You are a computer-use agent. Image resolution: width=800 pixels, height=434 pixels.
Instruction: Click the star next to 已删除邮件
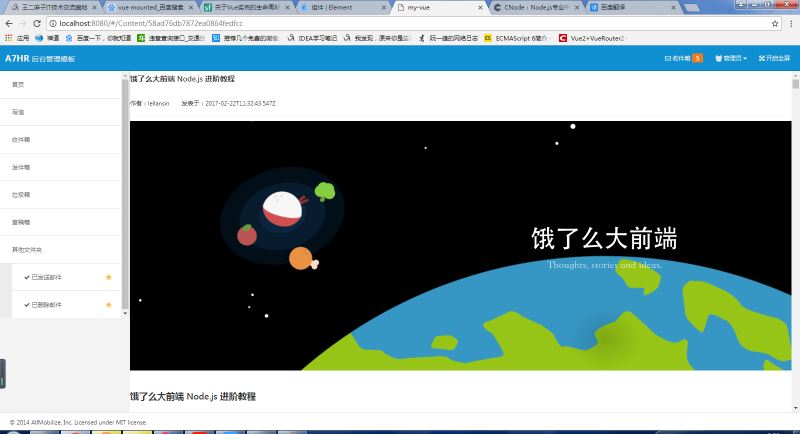[109, 305]
